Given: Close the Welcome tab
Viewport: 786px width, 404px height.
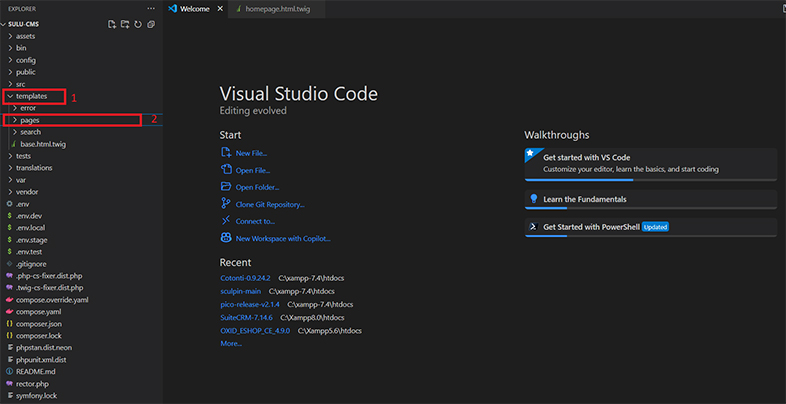Looking at the screenshot, I should point(220,9).
